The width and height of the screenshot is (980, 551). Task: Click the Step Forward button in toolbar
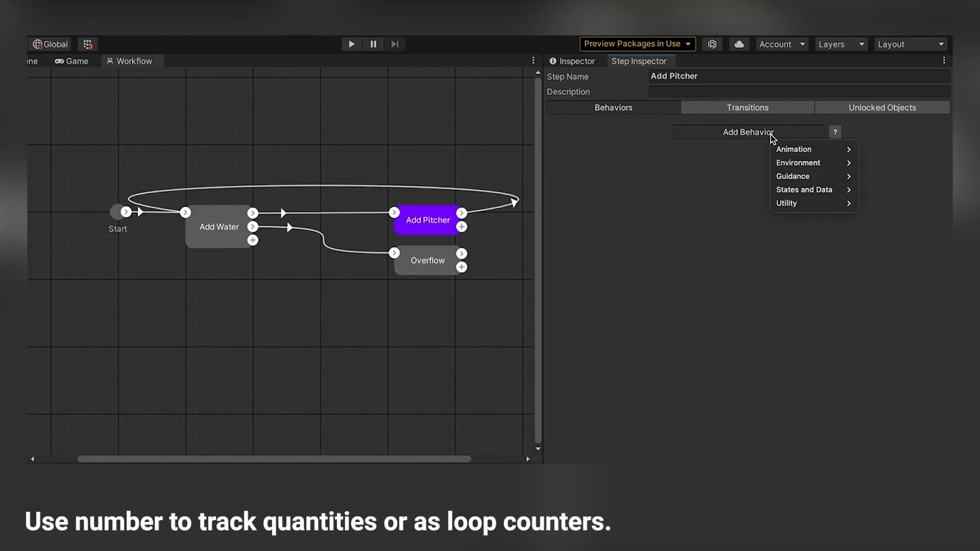click(x=395, y=44)
